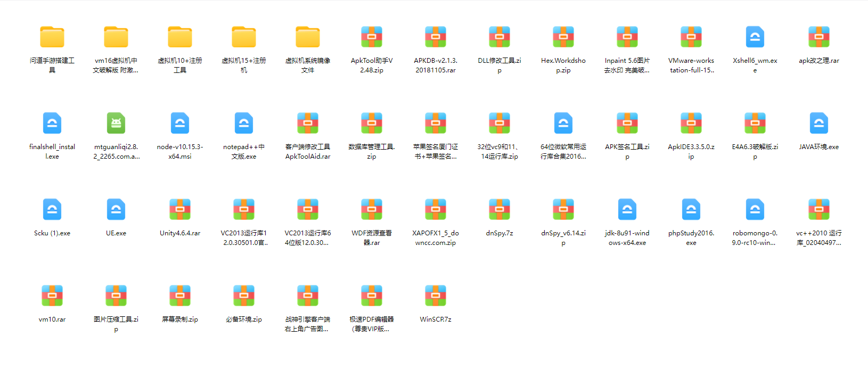Click the Xshell6_wm.exe file icon

click(x=755, y=37)
